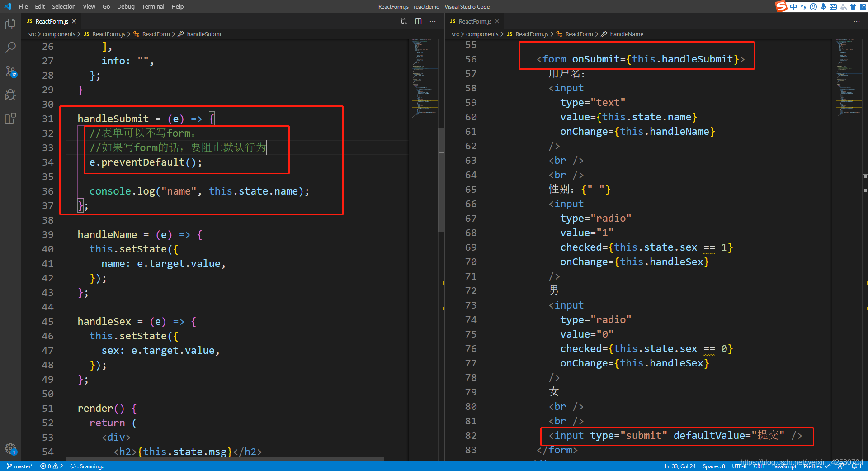
Task: Open the Debug view in activity bar
Action: pos(10,95)
